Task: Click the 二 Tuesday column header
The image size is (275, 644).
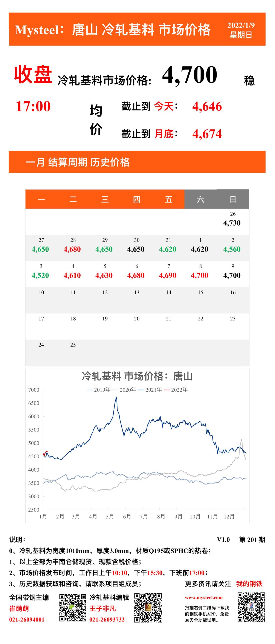Action: coord(73,199)
